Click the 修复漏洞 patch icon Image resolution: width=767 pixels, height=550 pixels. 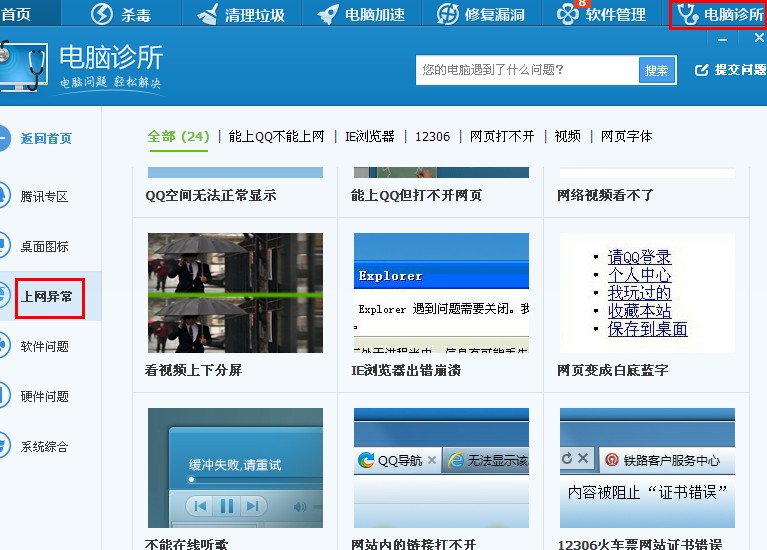coord(448,14)
